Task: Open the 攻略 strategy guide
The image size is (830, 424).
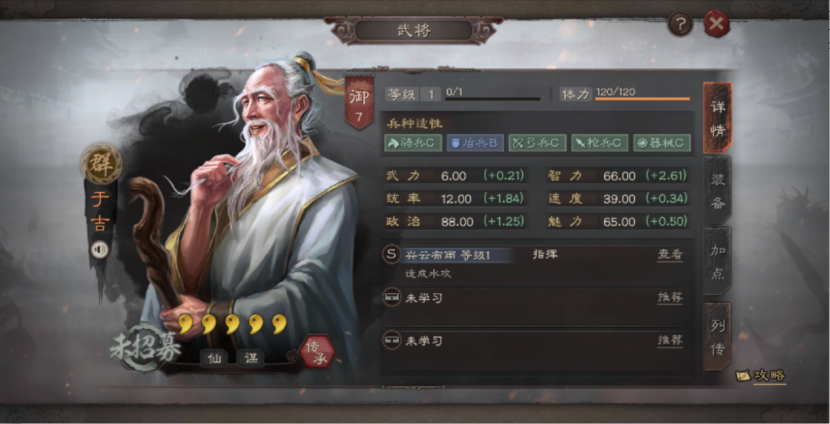Action: [761, 376]
